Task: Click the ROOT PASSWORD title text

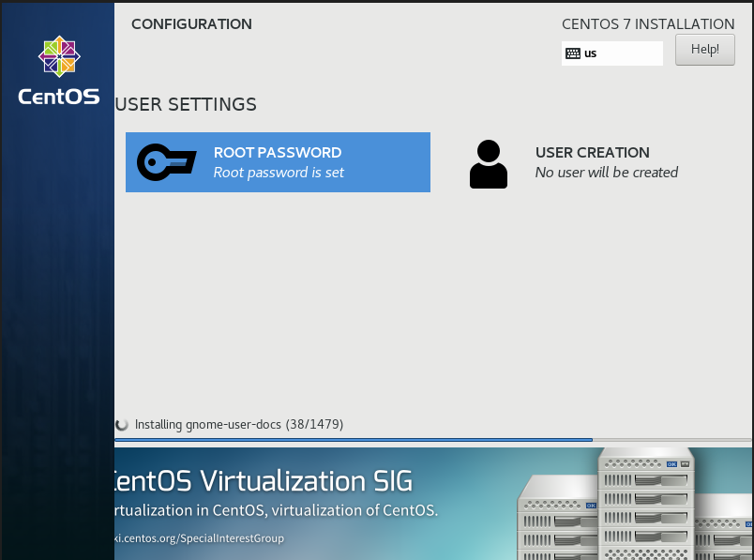Action: tap(278, 153)
